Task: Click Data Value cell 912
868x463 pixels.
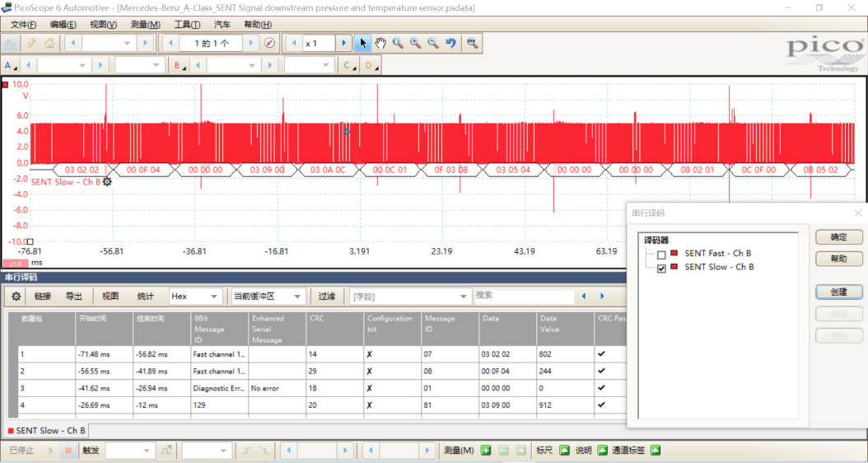Action: coord(565,405)
